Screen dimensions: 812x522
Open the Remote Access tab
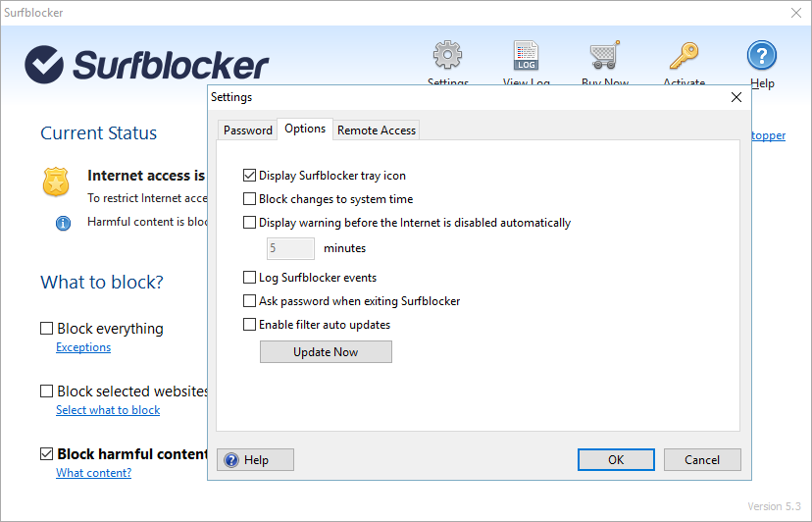point(377,130)
